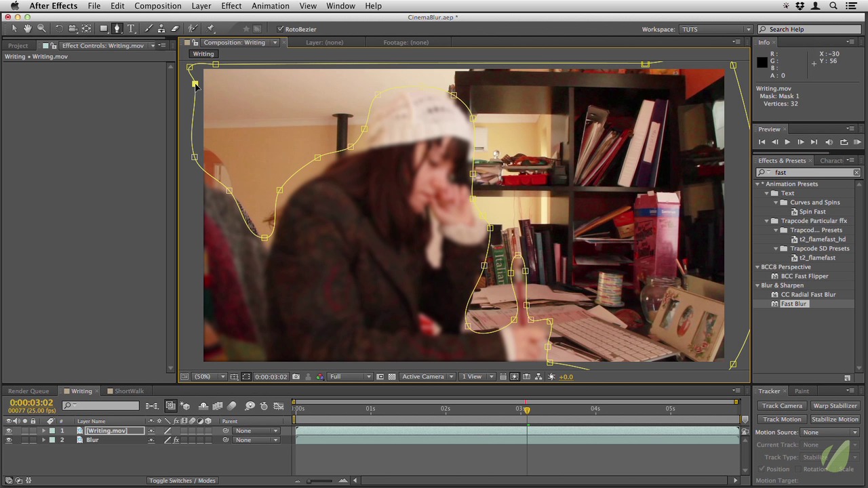The height and width of the screenshot is (488, 868).
Task: Open the Graph Editor
Action: click(279, 406)
